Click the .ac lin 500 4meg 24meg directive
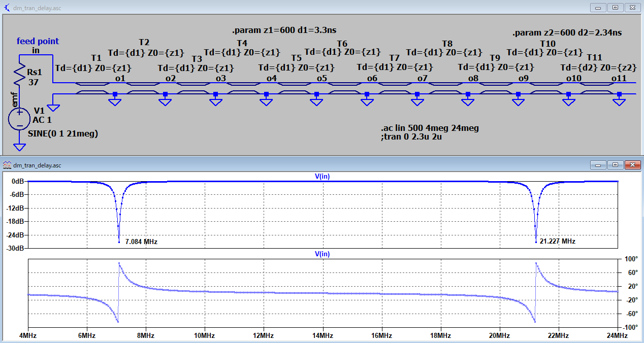Image resolution: width=644 pixels, height=343 pixels. tap(430, 128)
